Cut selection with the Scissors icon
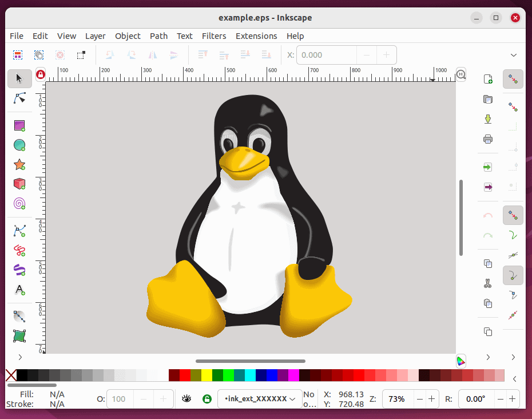Screen dimensions: 532x419 click(x=487, y=283)
